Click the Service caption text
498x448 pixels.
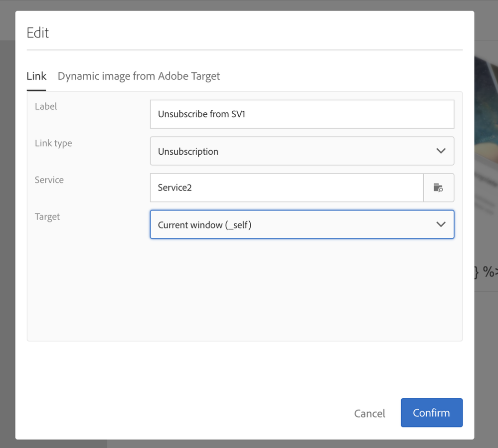[49, 180]
